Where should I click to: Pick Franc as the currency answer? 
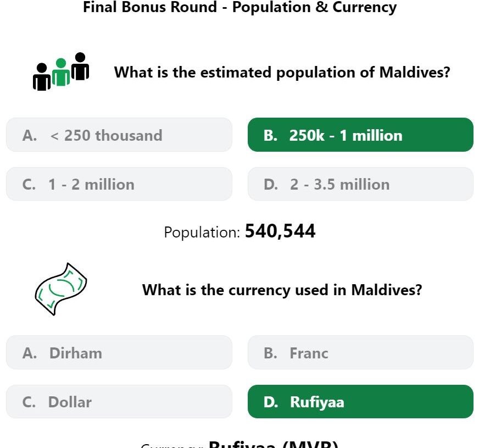click(x=360, y=352)
